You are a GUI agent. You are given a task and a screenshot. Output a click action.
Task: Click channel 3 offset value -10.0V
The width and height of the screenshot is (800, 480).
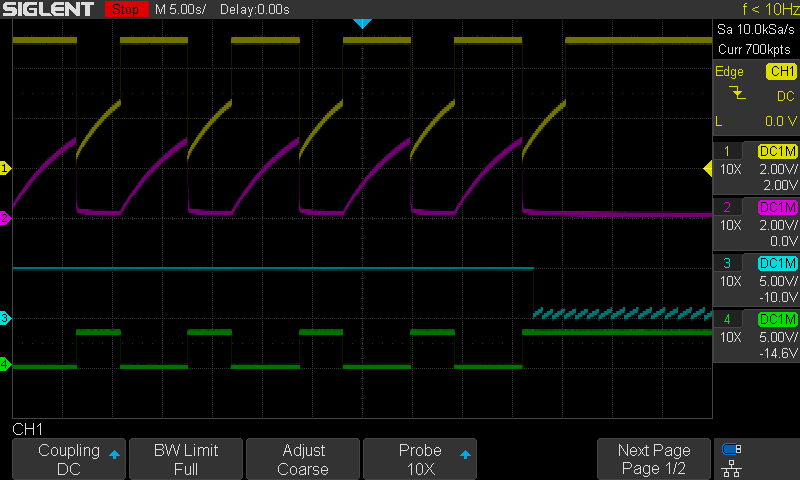coord(778,297)
